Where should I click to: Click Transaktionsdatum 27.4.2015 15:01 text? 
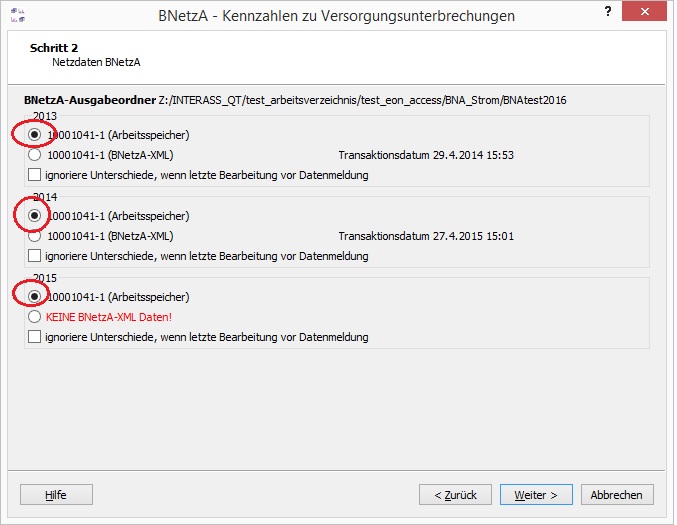[426, 236]
